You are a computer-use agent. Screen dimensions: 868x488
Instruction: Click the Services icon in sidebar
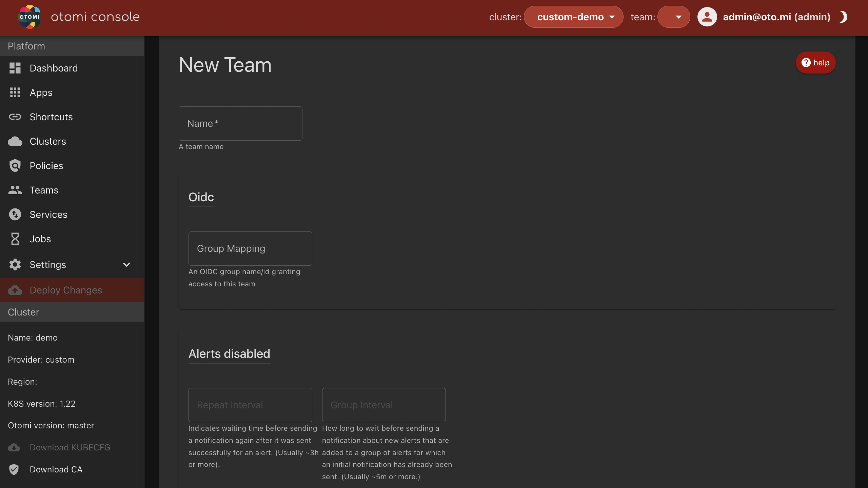coord(15,215)
